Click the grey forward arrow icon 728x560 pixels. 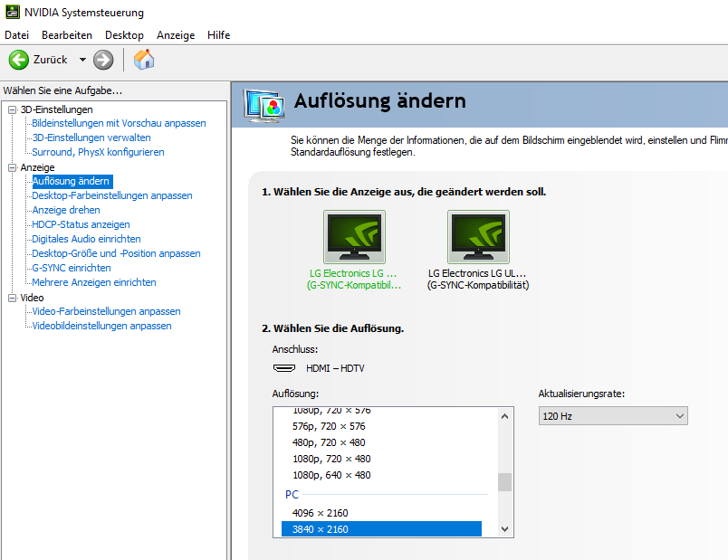[103, 60]
